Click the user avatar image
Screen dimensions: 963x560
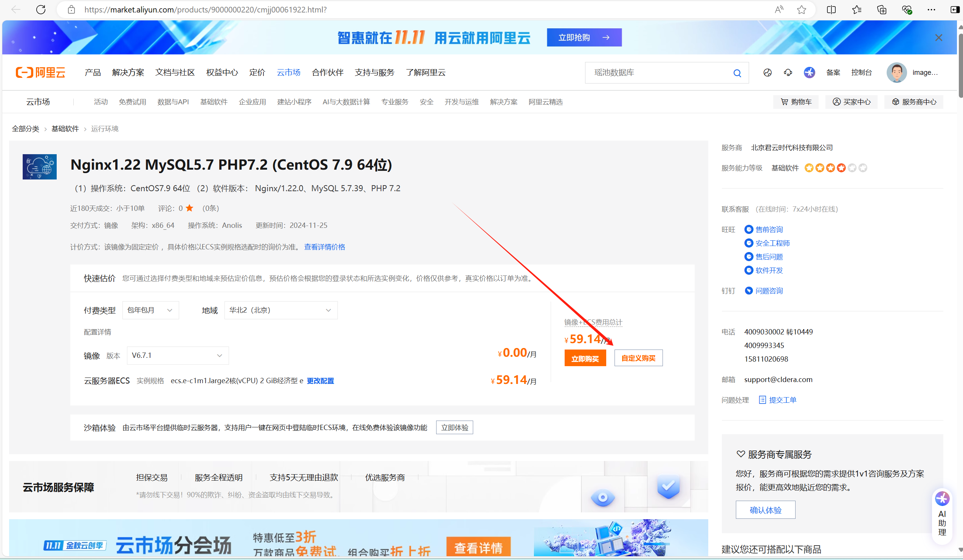point(896,73)
